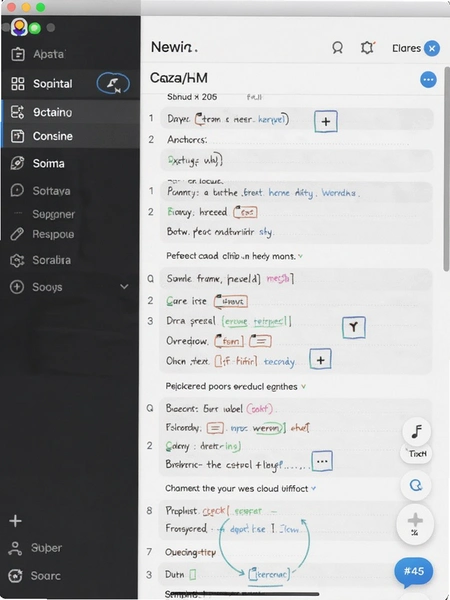Screen dimensions: 450x600
Task: Click the Prophist row
Action: click(x=295, y=510)
